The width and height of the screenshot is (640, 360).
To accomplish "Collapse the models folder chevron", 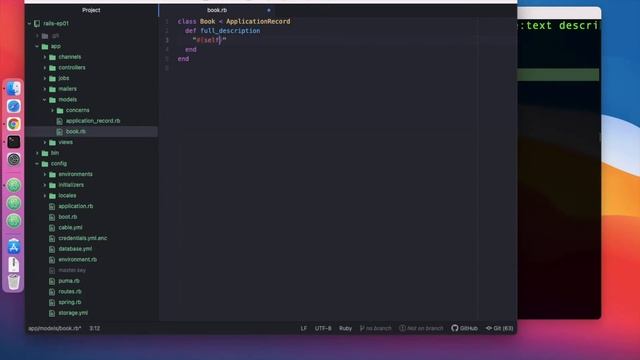I will click(x=45, y=100).
